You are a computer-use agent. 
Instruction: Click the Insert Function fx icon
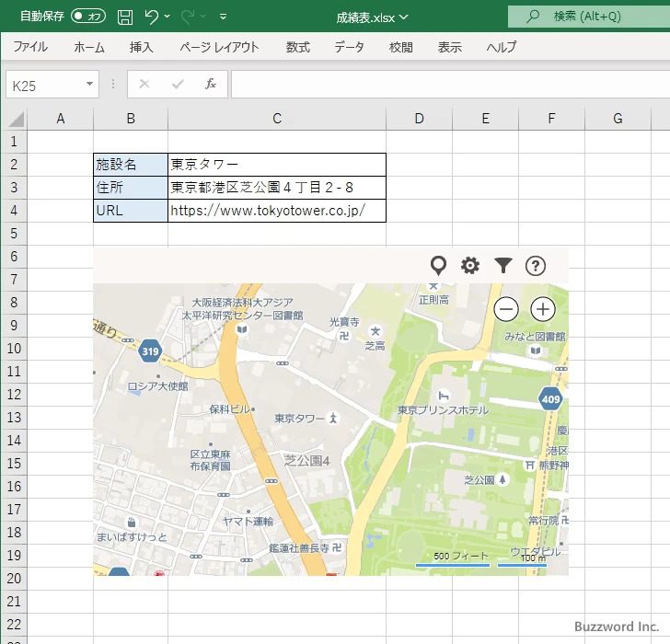[x=210, y=84]
